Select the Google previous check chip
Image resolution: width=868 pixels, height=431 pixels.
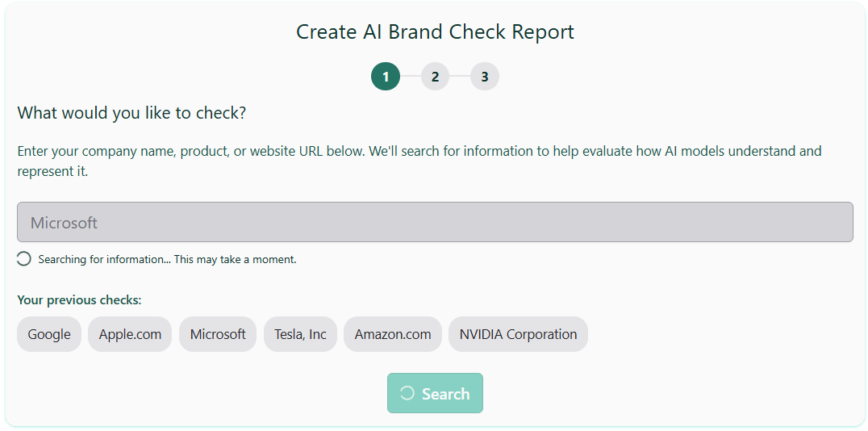click(x=49, y=334)
